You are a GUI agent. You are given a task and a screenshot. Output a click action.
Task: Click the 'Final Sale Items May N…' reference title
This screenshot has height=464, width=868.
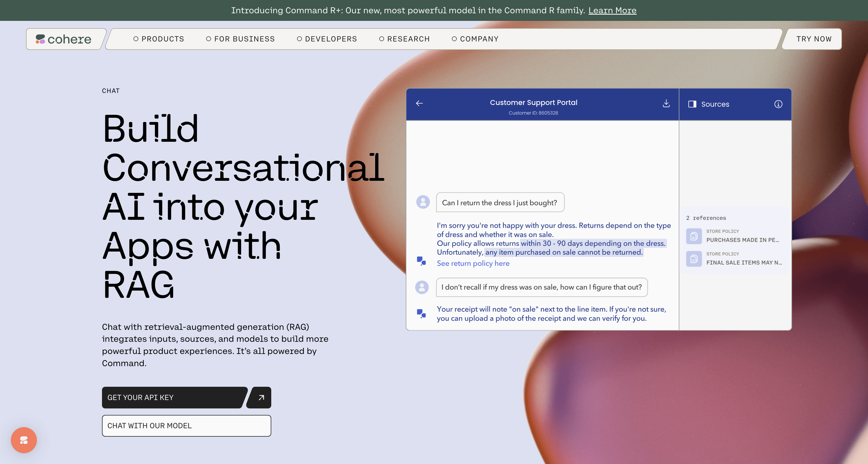point(744,263)
